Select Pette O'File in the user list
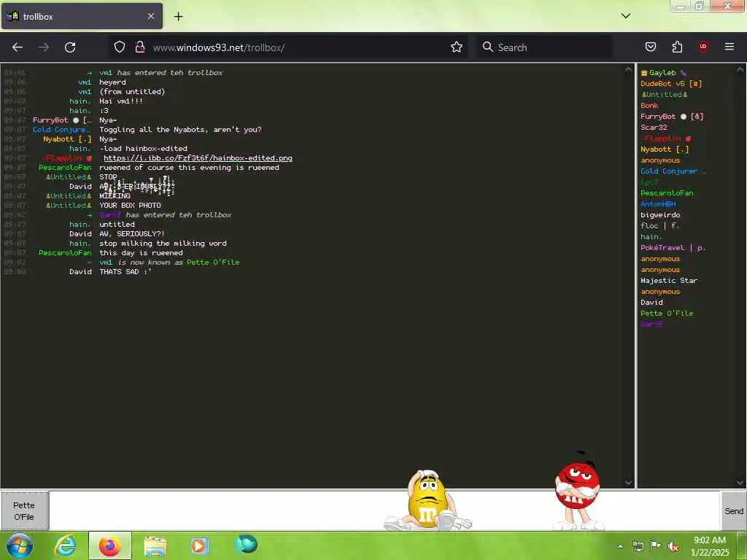This screenshot has height=560, width=747. click(667, 314)
